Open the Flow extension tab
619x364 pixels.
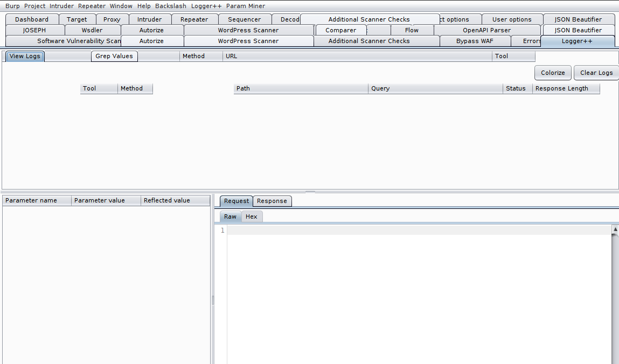click(412, 30)
